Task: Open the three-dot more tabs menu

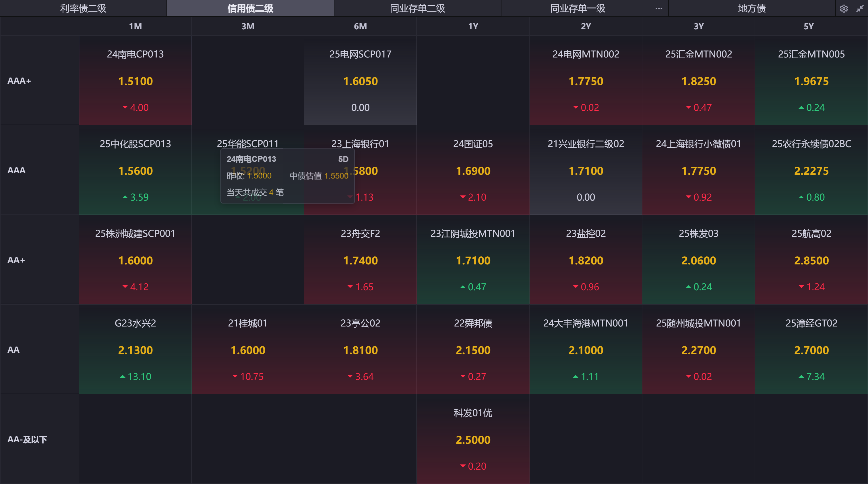Action: (x=659, y=8)
